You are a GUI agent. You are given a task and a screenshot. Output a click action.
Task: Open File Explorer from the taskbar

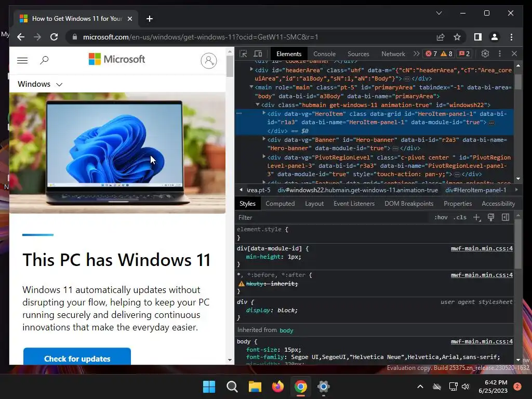[x=255, y=387]
